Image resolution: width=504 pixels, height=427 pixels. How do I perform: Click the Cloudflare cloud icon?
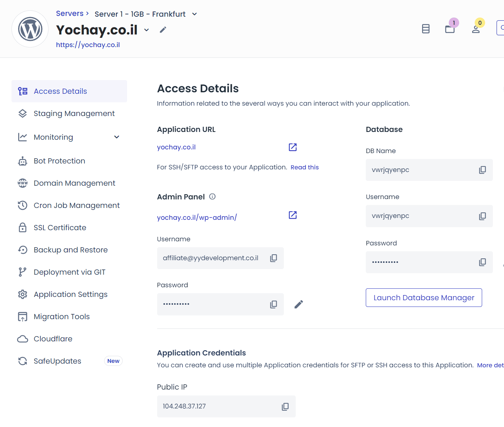coord(23,339)
